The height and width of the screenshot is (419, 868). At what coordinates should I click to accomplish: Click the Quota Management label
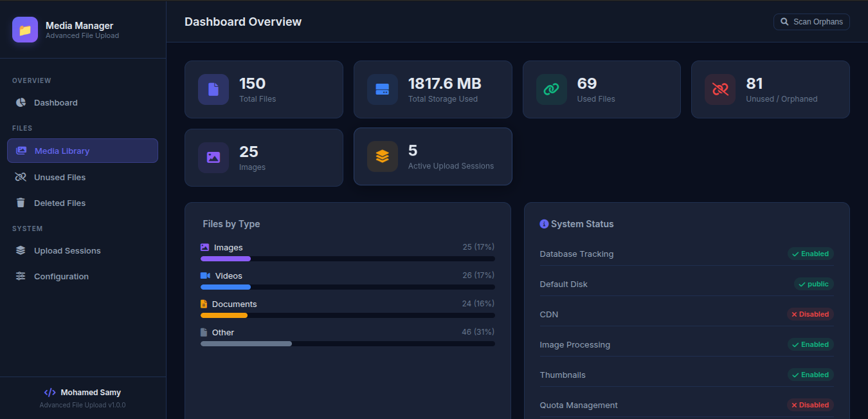(579, 405)
